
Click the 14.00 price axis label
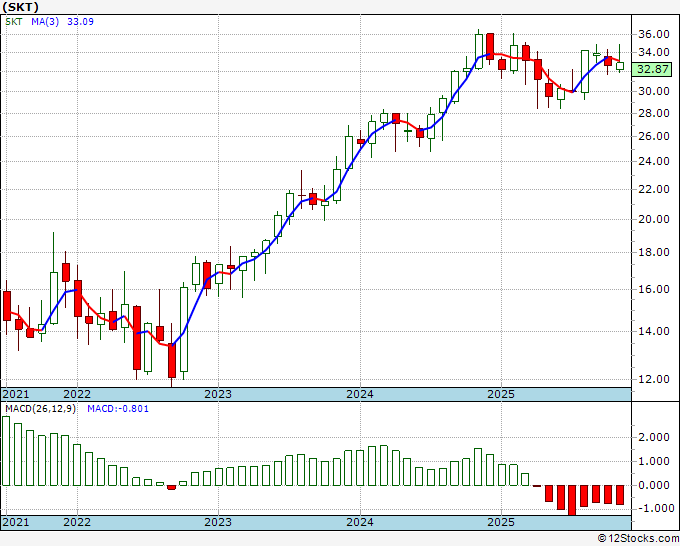point(653,331)
